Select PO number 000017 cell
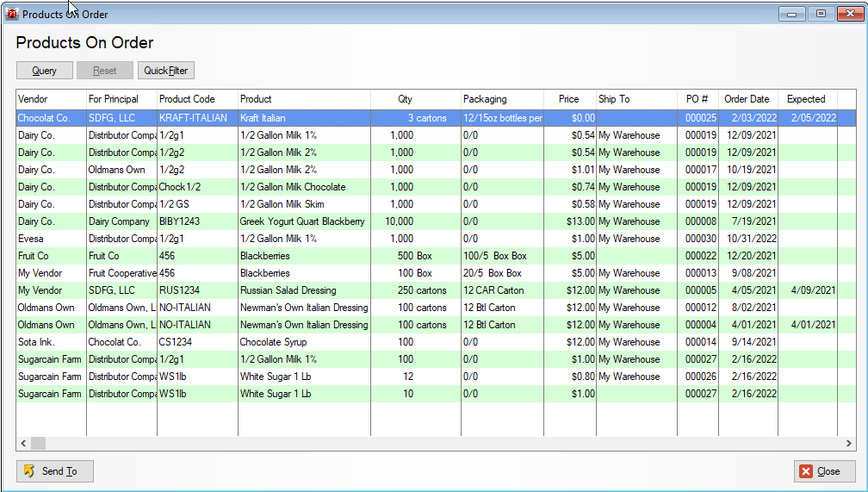 click(x=697, y=170)
